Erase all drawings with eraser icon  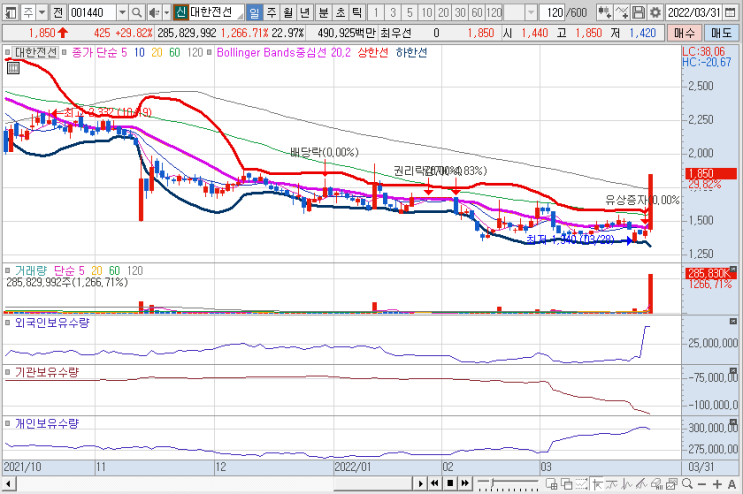(657, 484)
